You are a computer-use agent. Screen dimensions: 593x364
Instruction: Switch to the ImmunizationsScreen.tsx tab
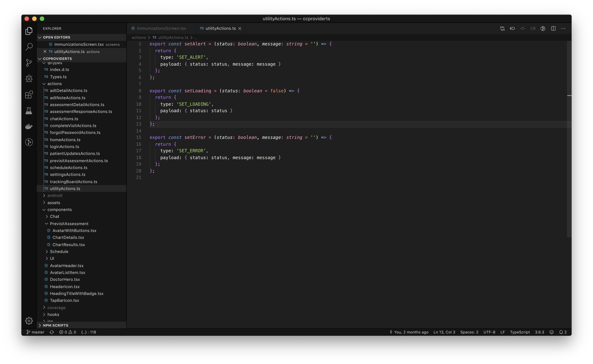tap(161, 28)
